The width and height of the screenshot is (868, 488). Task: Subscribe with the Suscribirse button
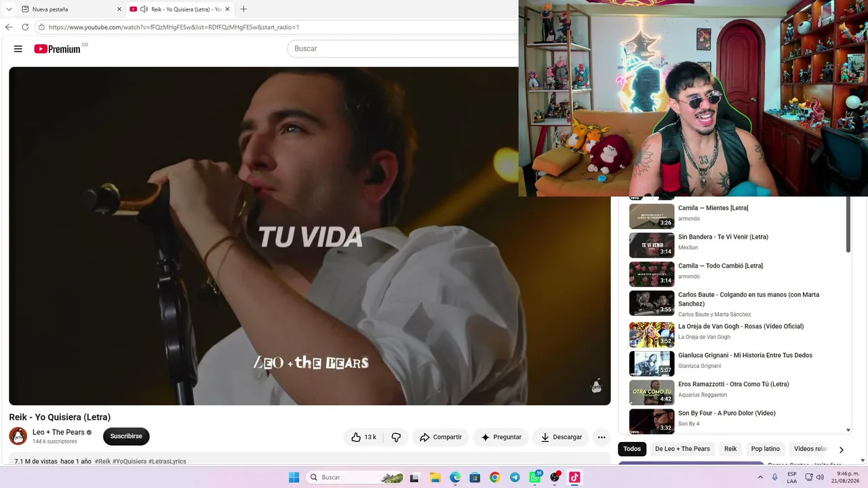[x=126, y=436]
